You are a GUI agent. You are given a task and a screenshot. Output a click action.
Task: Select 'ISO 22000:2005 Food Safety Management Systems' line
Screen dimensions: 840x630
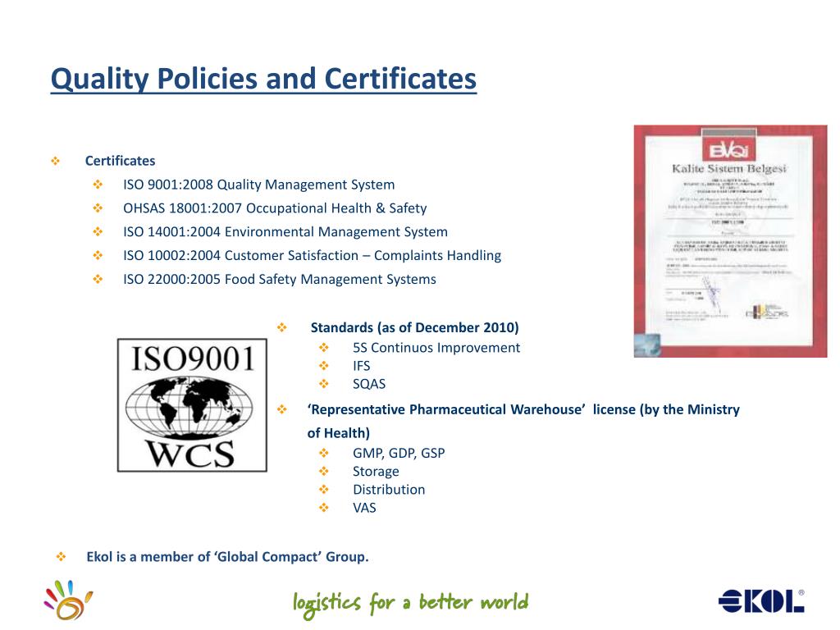(x=280, y=279)
